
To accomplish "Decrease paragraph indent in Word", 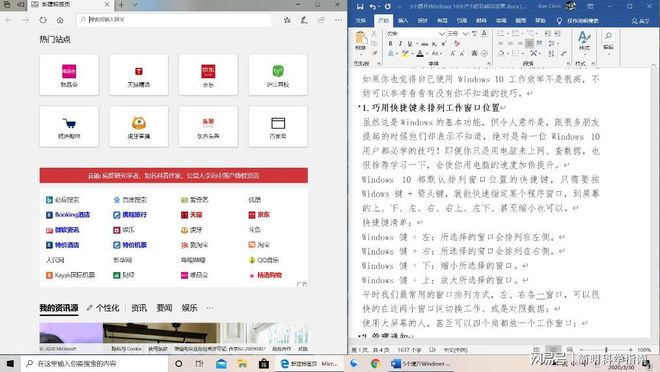I will [547, 33].
